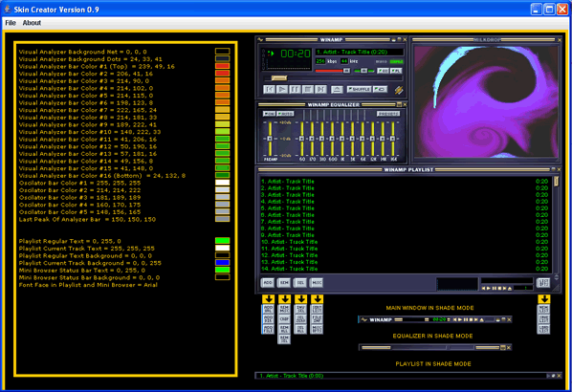Screen dimensions: 572x392
Task: Click the Stop button in Winamp main window
Action: [x=308, y=89]
